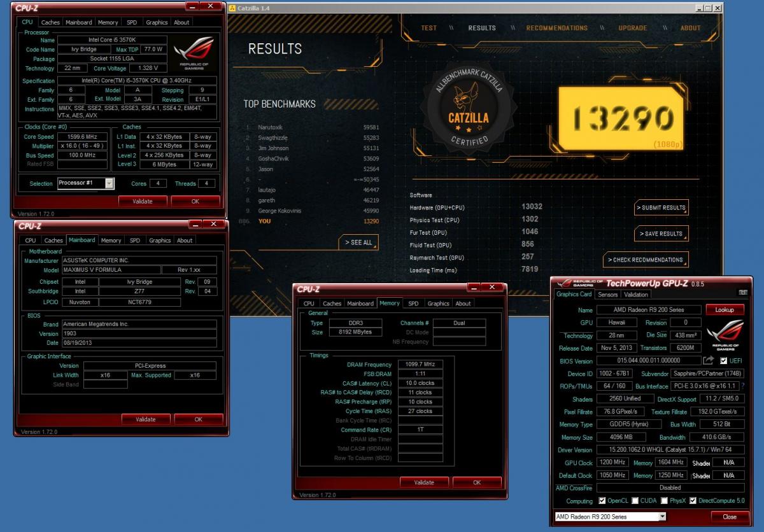Click the Driver Version field in GPU-Z

[670, 450]
